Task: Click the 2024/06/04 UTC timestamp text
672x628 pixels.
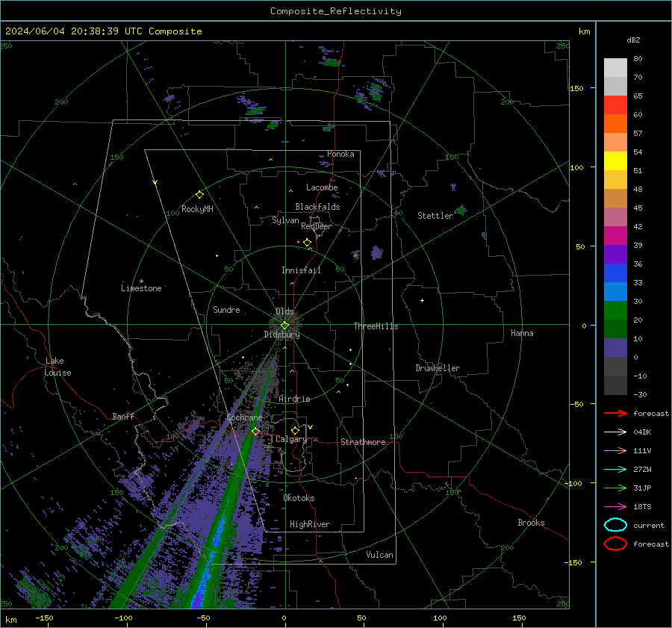Action: (x=103, y=31)
